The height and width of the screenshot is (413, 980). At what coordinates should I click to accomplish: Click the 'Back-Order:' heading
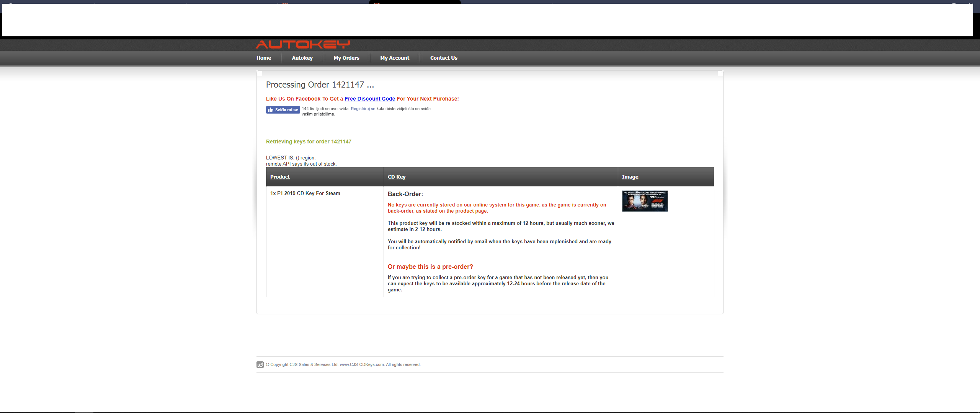point(405,194)
